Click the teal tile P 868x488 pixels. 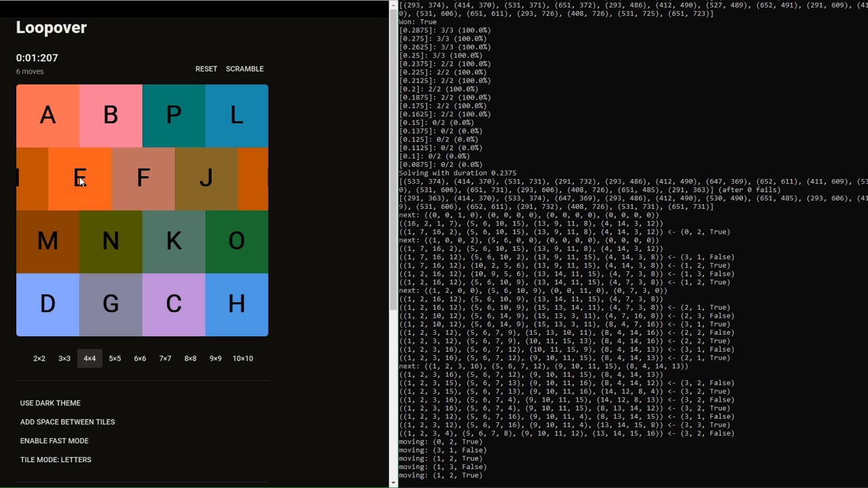[174, 116]
